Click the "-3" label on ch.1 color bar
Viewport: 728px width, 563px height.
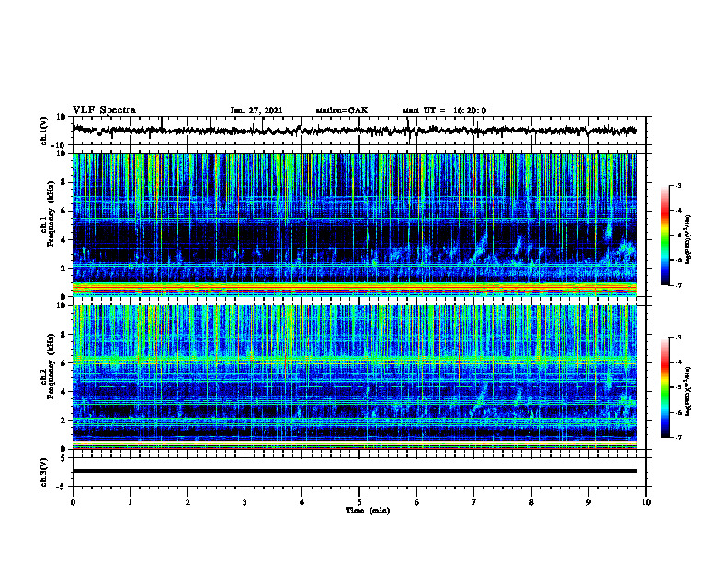click(x=678, y=185)
